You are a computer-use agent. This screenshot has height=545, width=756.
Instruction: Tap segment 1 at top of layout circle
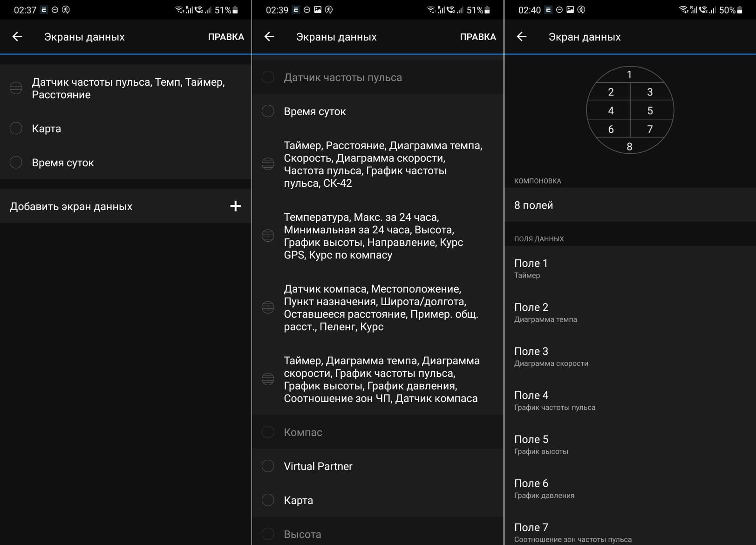point(629,75)
